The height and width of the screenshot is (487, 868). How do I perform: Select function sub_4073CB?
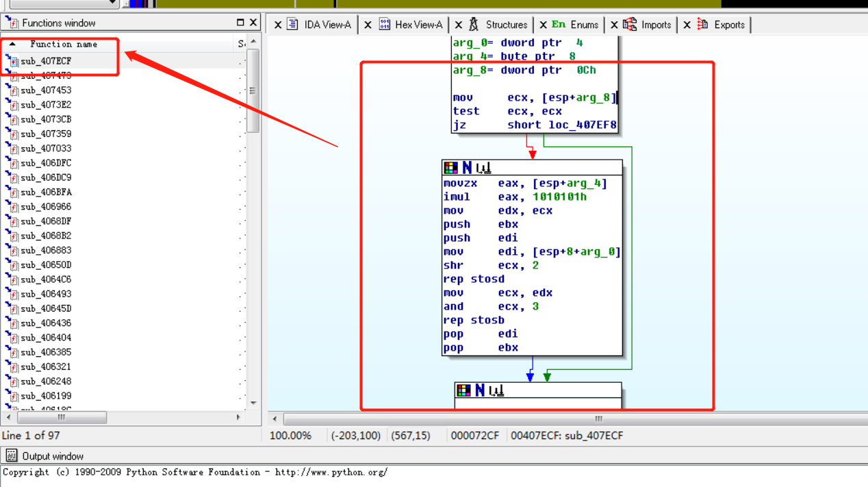click(46, 119)
